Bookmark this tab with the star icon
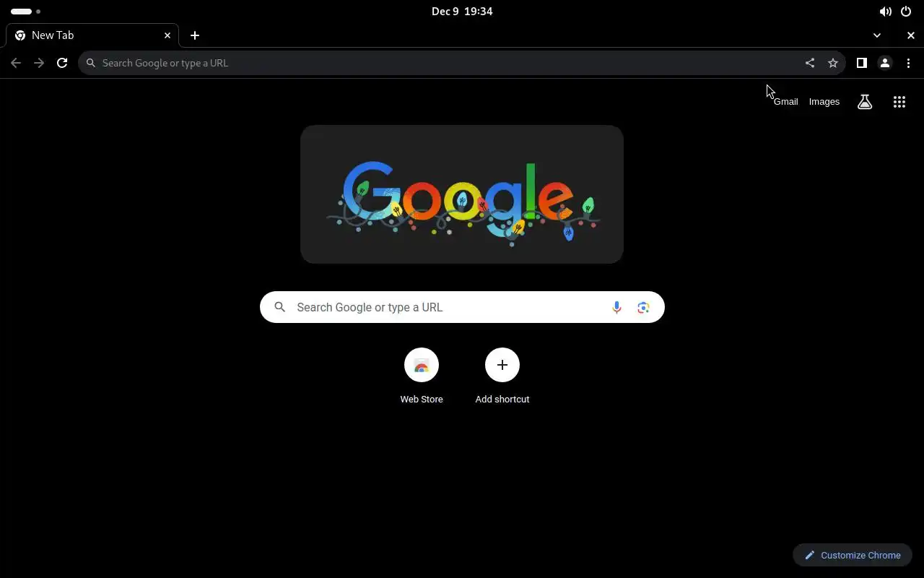 pyautogui.click(x=833, y=63)
